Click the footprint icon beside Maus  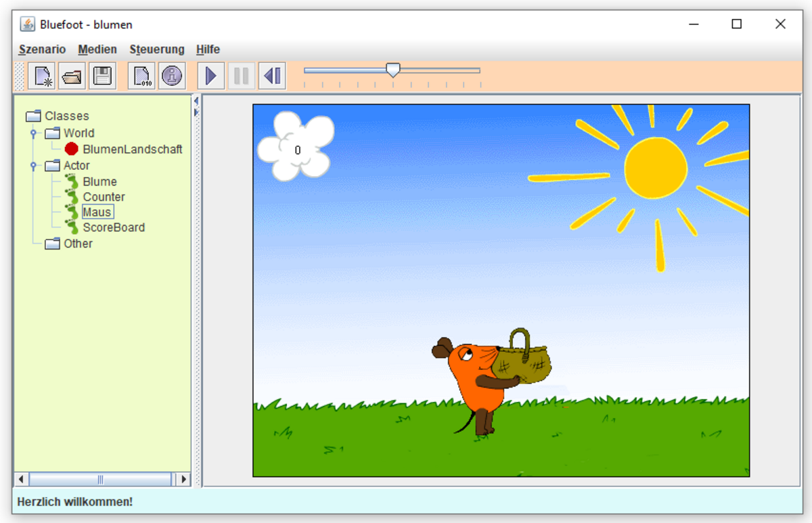[72, 212]
